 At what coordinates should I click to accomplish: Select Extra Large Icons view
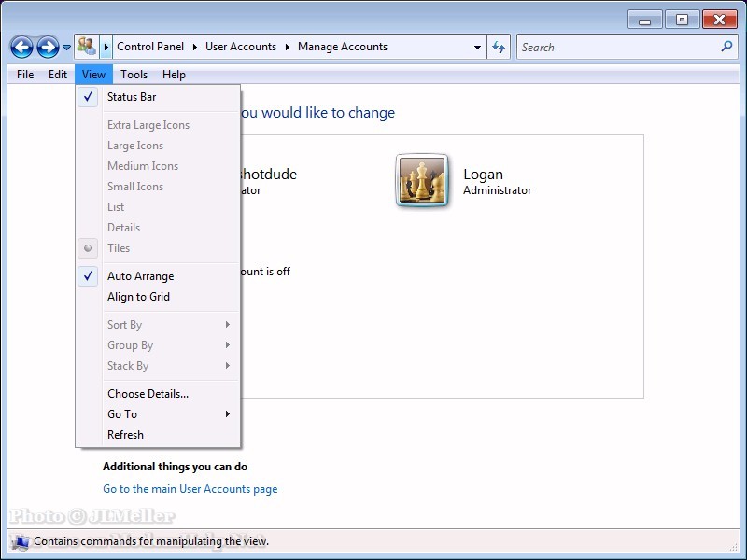pos(158,125)
